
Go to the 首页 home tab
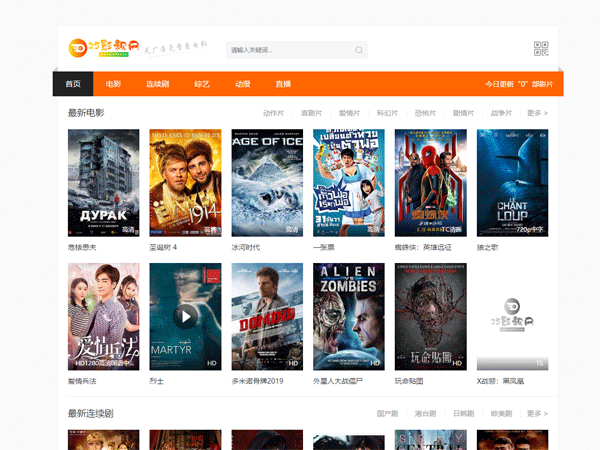pos(73,84)
